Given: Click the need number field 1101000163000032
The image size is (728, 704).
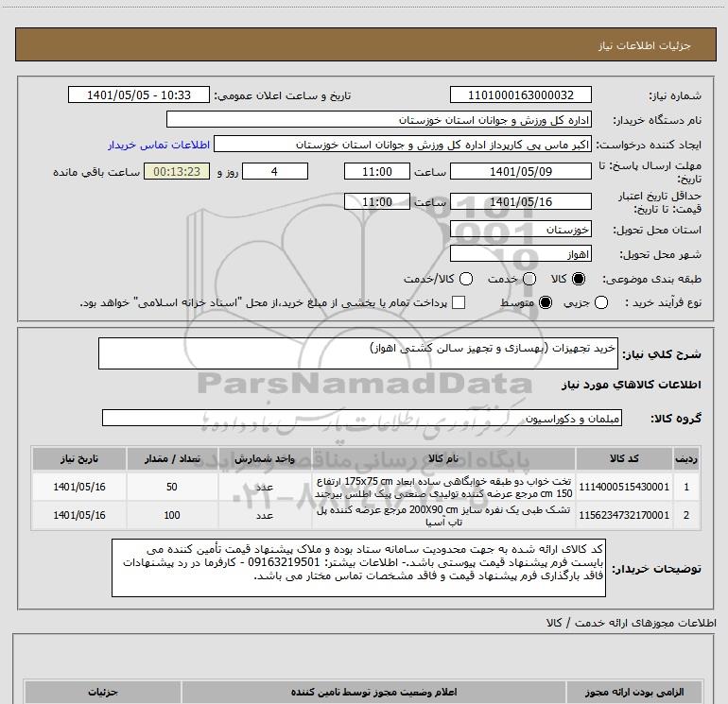Looking at the screenshot, I should coord(520,94).
